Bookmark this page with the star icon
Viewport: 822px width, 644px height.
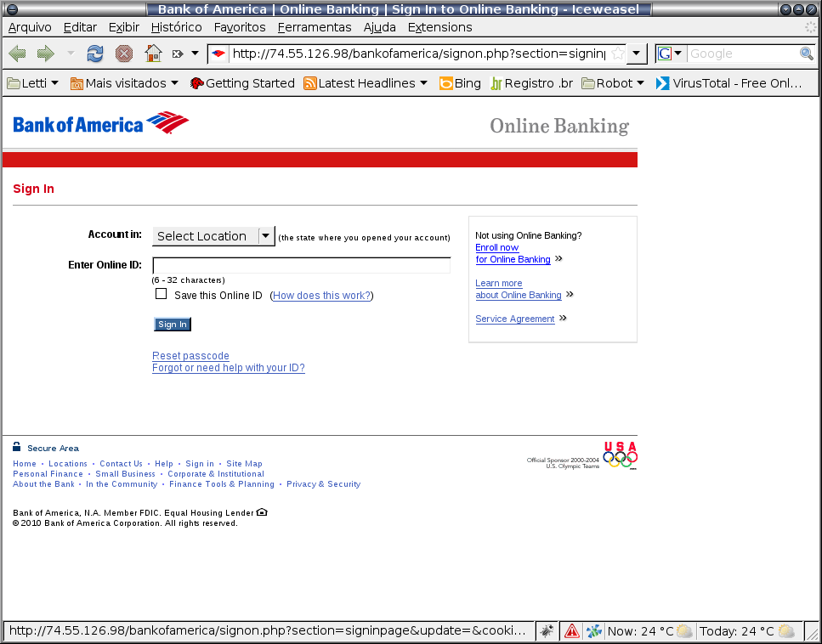pyautogui.click(x=618, y=54)
